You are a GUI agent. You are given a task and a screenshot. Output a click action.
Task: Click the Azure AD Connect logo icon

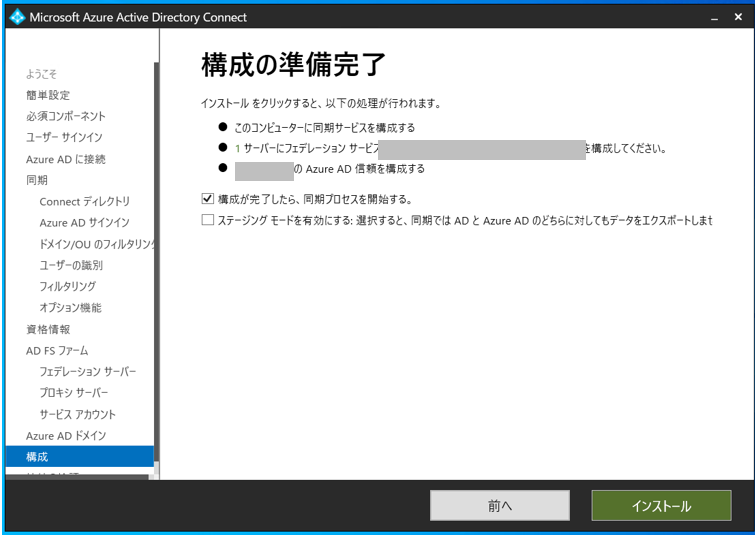point(17,17)
